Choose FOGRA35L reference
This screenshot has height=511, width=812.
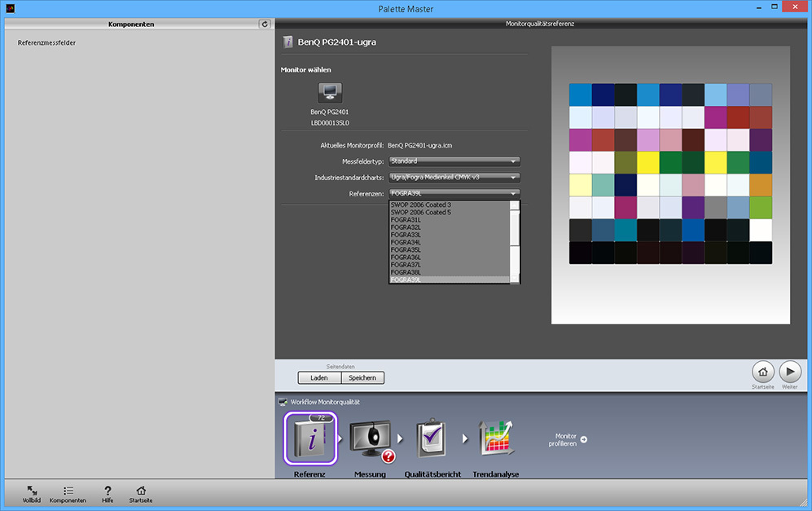[449, 250]
